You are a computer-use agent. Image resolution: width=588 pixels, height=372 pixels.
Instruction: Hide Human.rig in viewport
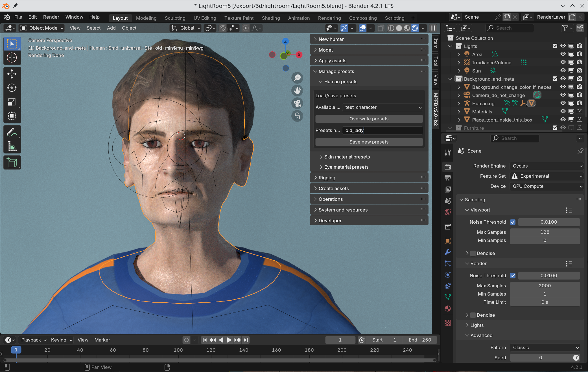point(563,103)
